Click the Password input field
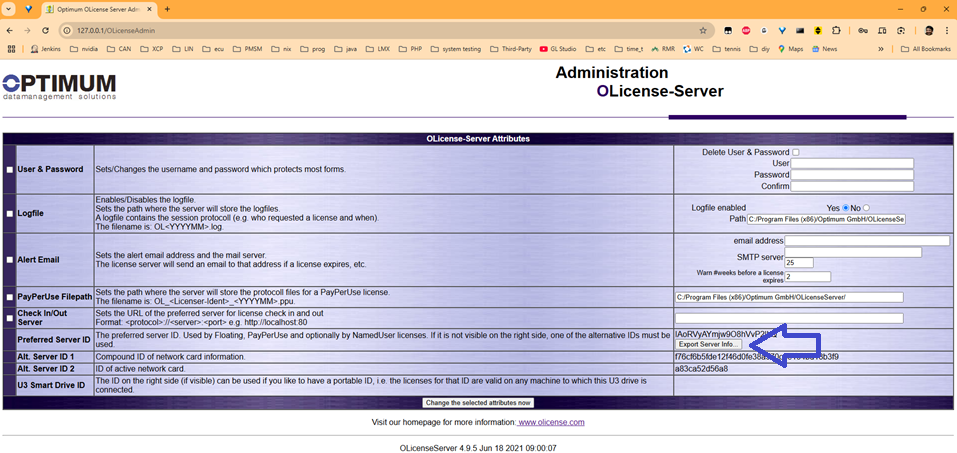 (852, 175)
